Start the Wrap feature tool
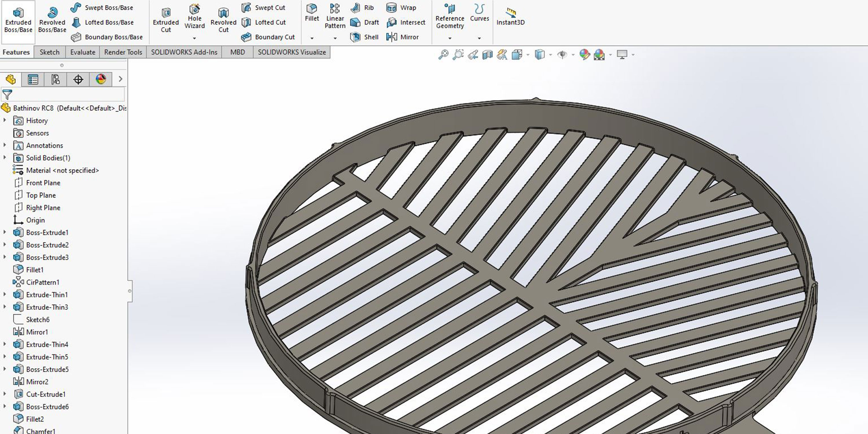868x434 pixels. [401, 8]
